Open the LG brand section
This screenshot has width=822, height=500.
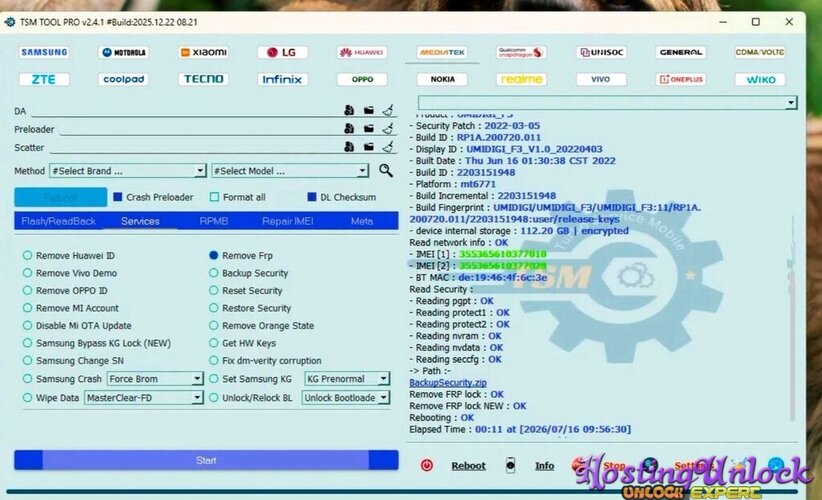[283, 52]
